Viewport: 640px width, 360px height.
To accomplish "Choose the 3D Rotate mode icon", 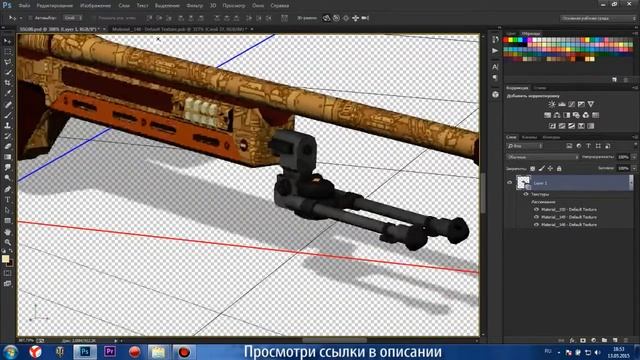I will pos(326,18).
